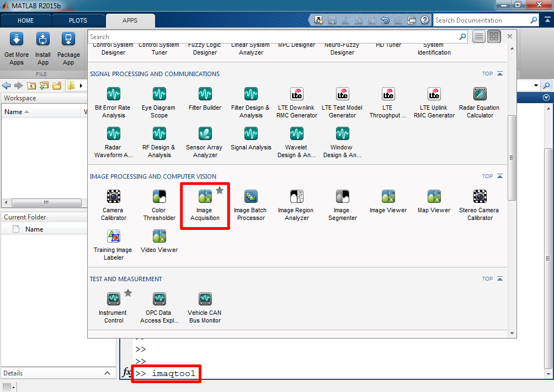
Task: Jump to TOP from Test and Measurement section
Action: click(492, 278)
